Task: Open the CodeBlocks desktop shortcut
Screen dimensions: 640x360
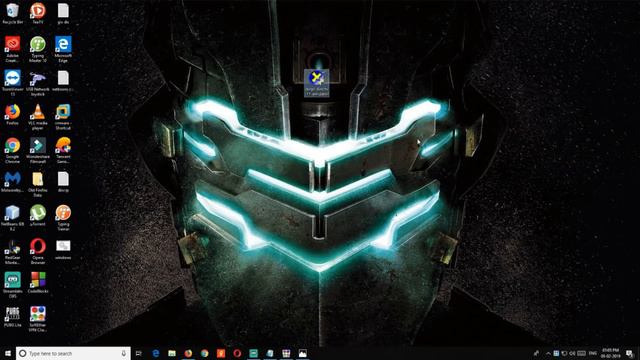Action: coord(38,283)
